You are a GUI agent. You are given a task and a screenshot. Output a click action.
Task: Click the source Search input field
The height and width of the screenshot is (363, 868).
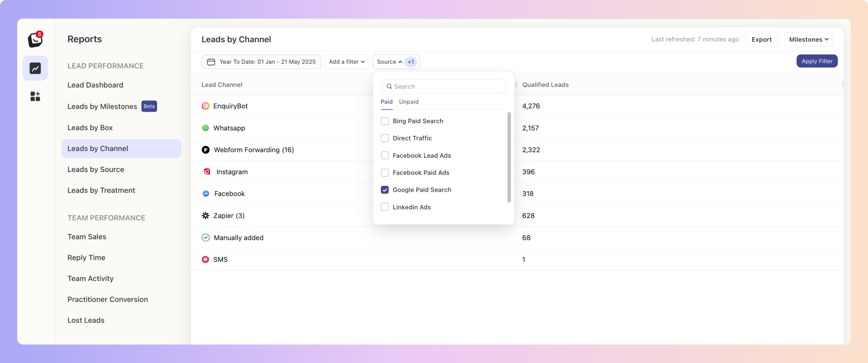pyautogui.click(x=443, y=86)
